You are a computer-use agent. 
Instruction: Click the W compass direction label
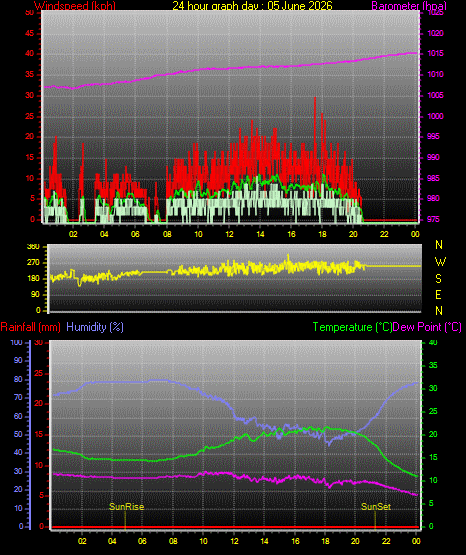coord(440,262)
